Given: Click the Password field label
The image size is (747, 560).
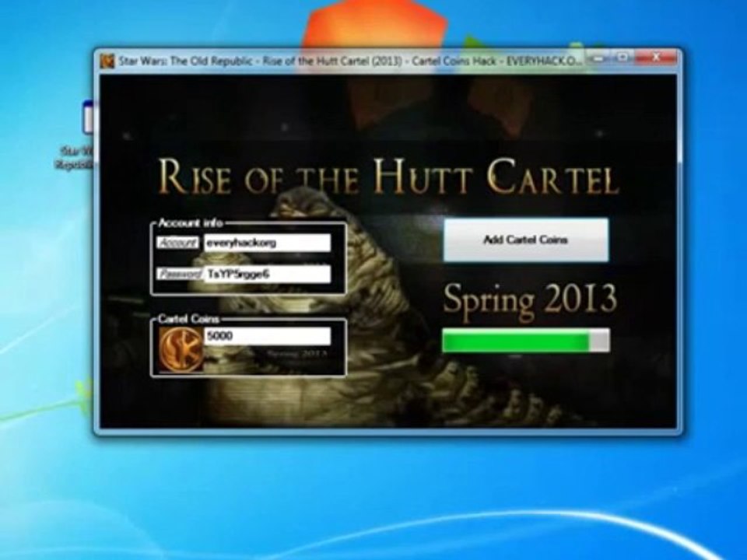Looking at the screenshot, I should point(180,275).
